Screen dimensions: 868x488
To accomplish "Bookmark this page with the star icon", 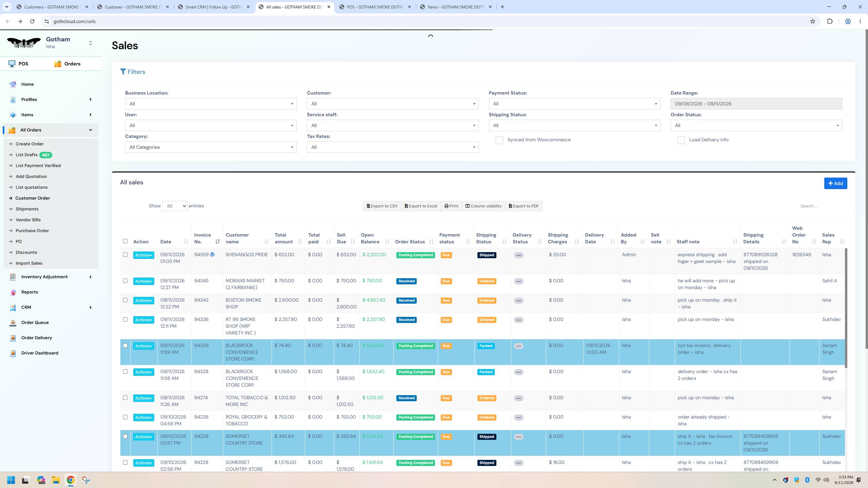I will 813,21.
